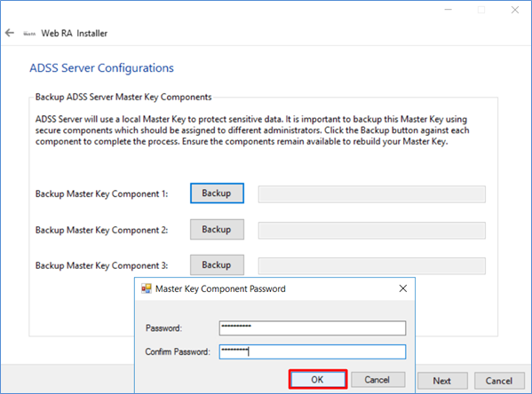Screen dimensions: 532x394
Task: Go back using the installer's back arrow
Action: click(x=10, y=33)
